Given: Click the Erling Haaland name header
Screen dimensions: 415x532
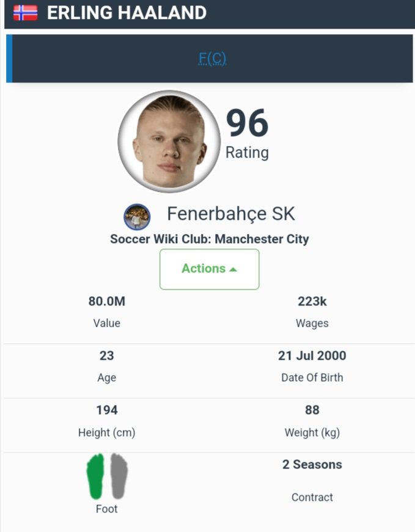Looking at the screenshot, I should pos(127,13).
